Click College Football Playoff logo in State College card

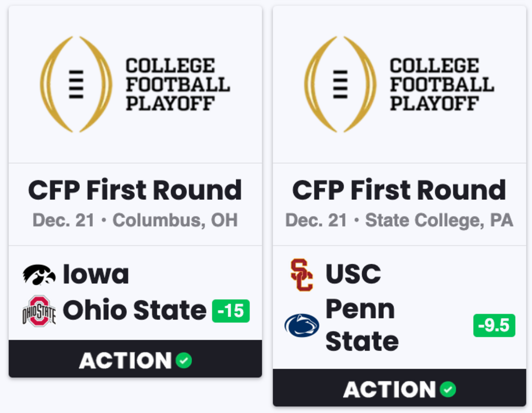[399, 84]
